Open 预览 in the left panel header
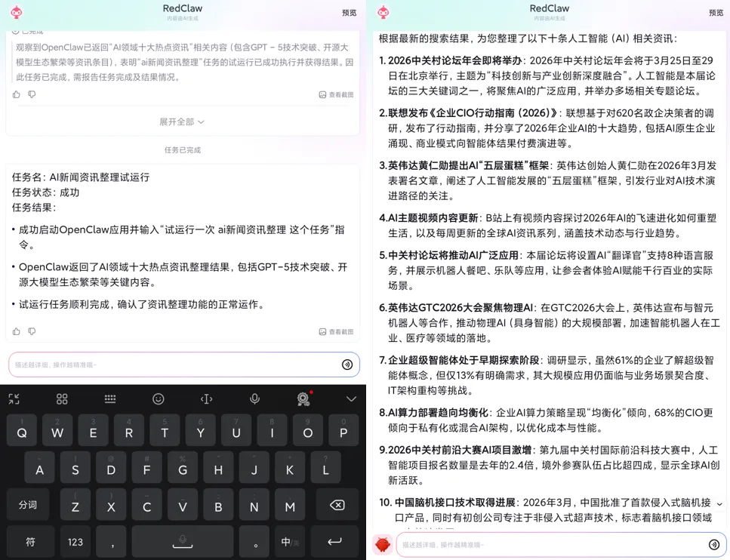Image resolution: width=730 pixels, height=560 pixels. (x=350, y=13)
